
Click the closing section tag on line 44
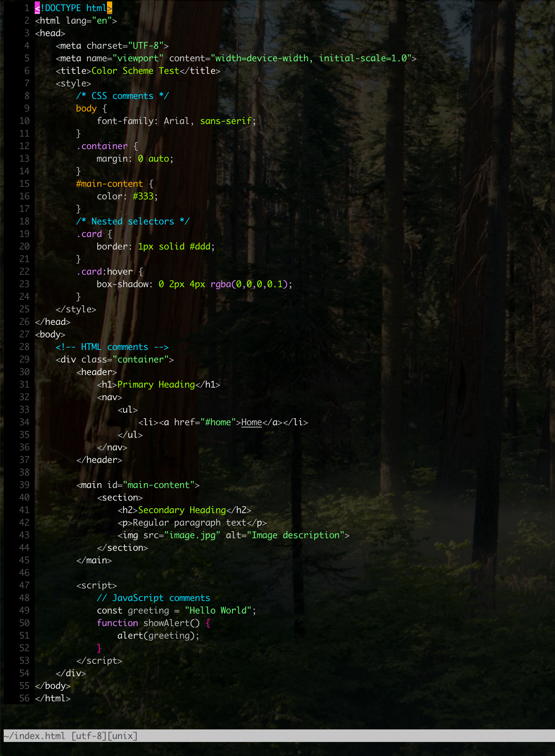coord(123,547)
